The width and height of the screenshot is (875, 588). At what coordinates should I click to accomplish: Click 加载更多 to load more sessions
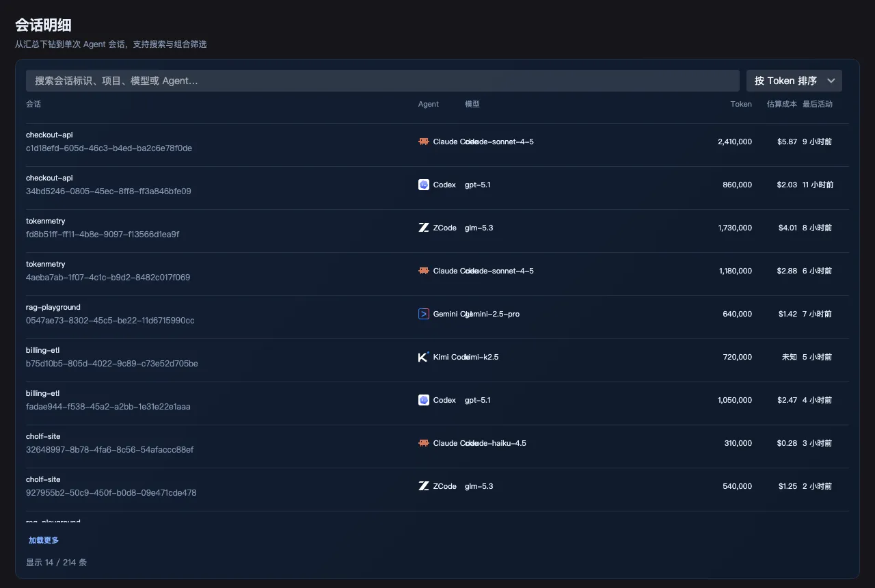[44, 540]
